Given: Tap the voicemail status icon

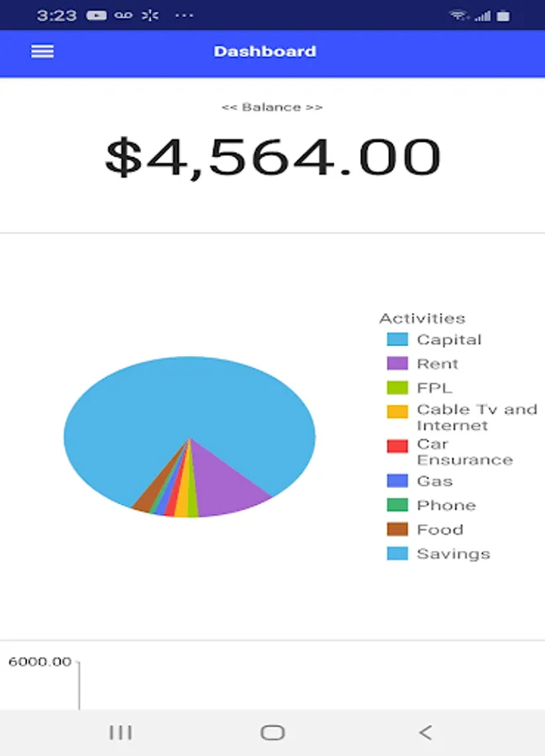Looking at the screenshot, I should 124,15.
